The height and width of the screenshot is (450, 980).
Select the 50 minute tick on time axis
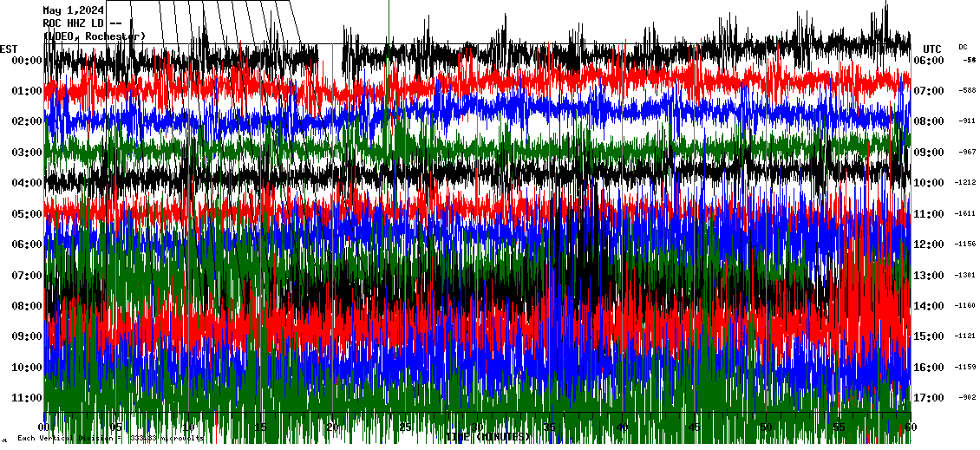point(765,427)
